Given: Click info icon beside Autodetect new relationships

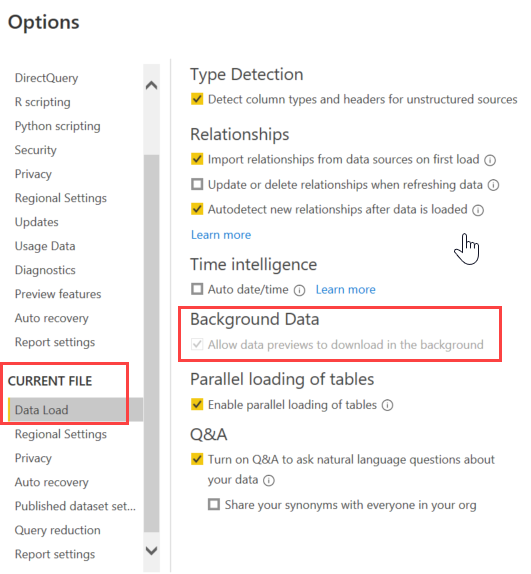Looking at the screenshot, I should (478, 210).
